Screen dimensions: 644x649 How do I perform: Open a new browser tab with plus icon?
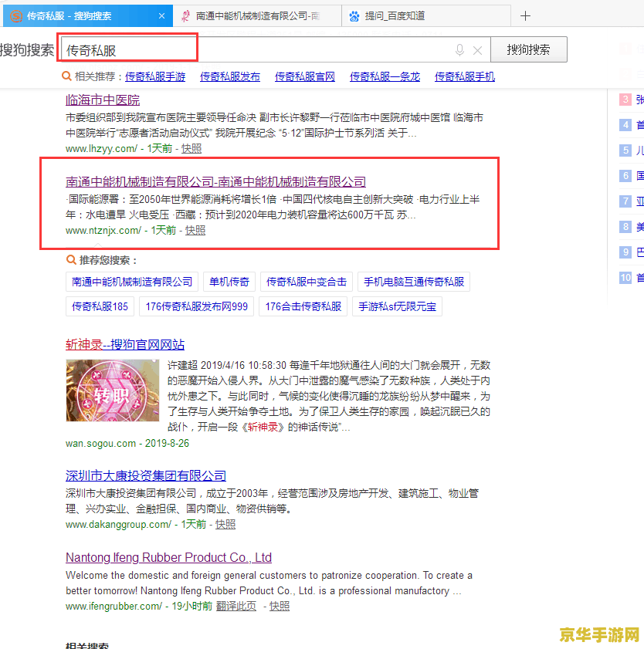[525, 15]
